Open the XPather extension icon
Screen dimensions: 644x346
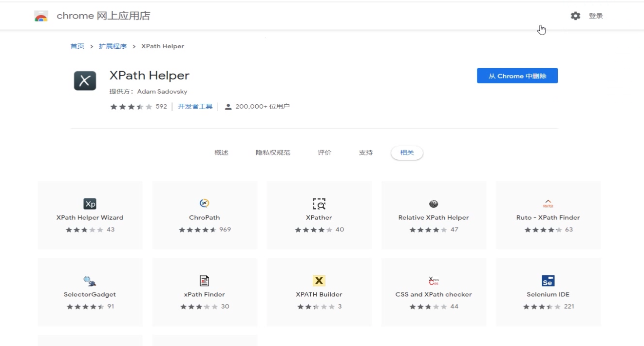319,204
